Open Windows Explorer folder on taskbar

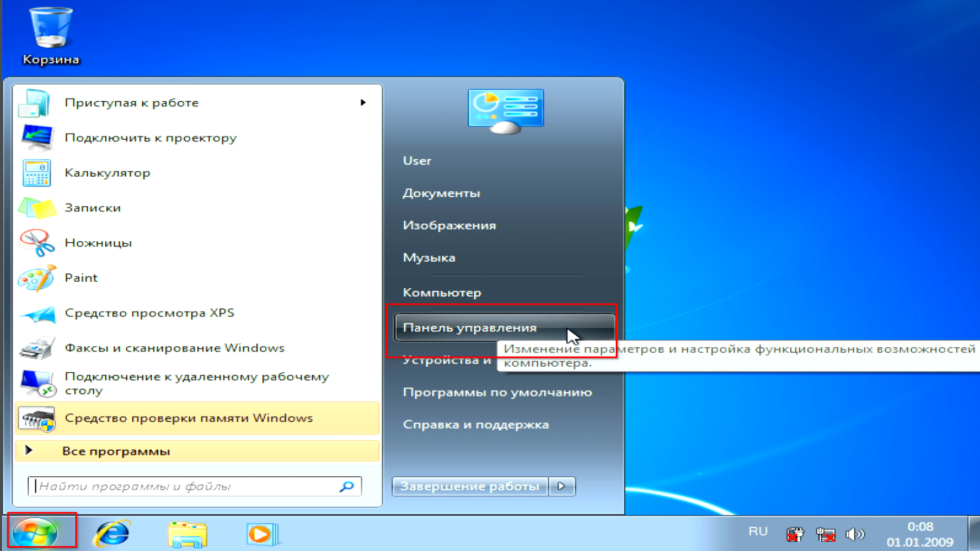click(x=188, y=534)
